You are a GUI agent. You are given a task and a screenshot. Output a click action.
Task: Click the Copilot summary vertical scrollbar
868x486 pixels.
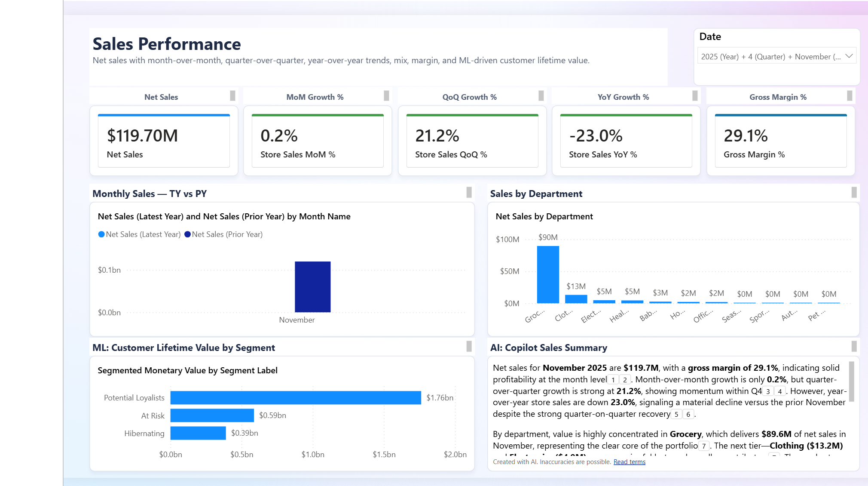[x=852, y=381]
